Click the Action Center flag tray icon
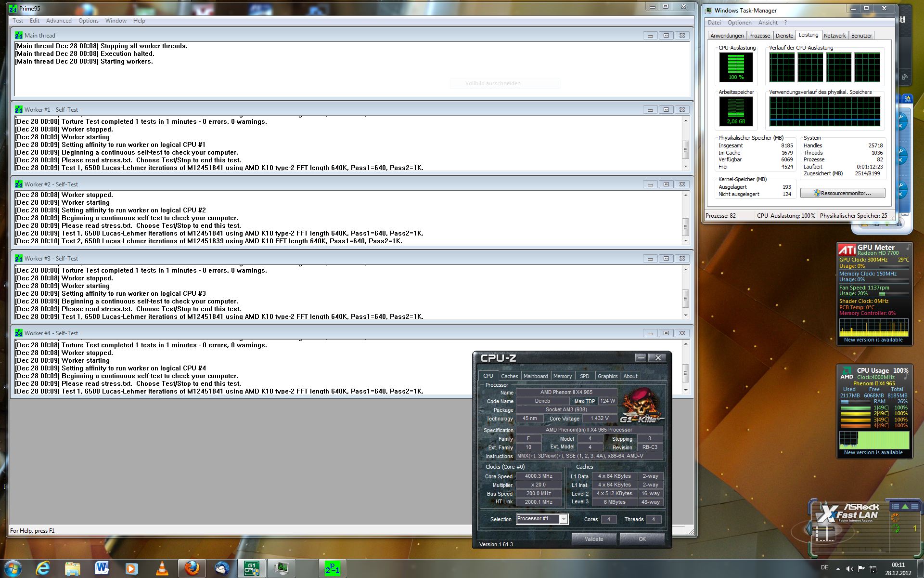 point(861,569)
